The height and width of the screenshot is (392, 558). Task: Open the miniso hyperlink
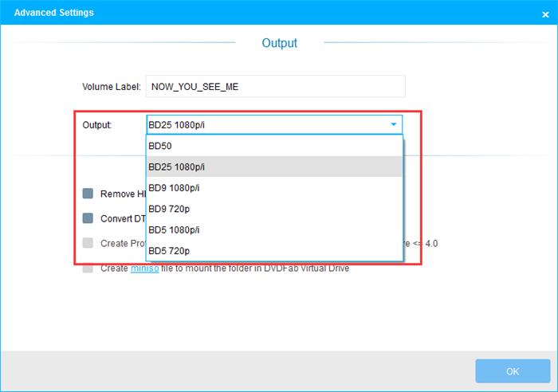click(x=145, y=269)
